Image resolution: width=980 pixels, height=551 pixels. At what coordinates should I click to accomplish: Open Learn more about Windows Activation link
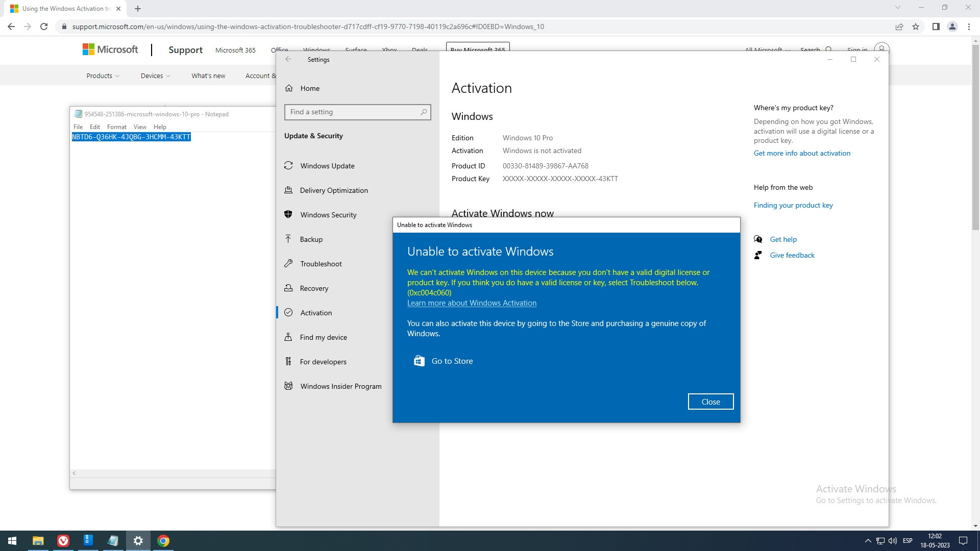(x=472, y=303)
